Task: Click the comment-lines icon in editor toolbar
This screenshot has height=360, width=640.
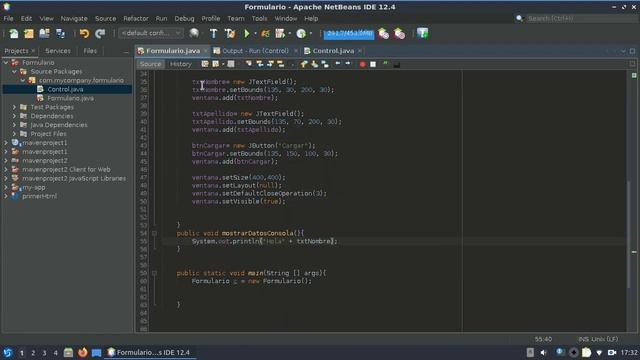Action: pos(385,64)
